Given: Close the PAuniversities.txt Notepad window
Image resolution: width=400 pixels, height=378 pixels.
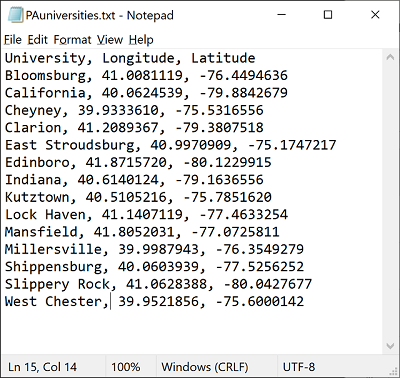Looking at the screenshot, I should (x=375, y=15).
